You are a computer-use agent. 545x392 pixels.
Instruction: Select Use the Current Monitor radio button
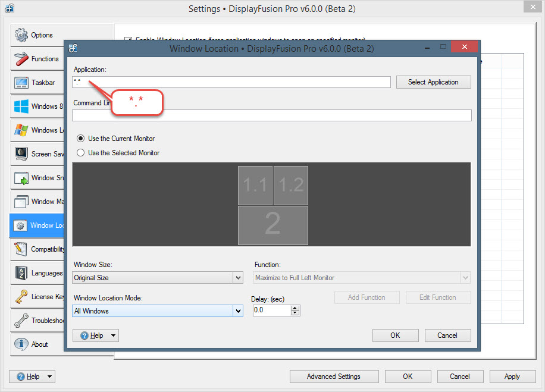81,139
